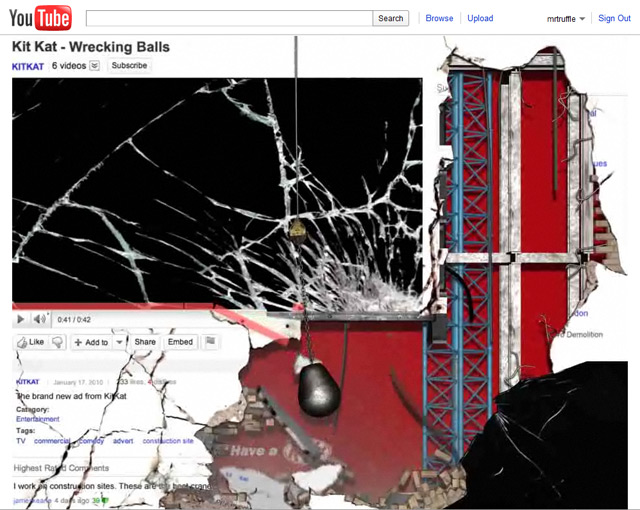The height and width of the screenshot is (510, 640).
Task: Click the Highest Rated Comments heading
Action: (x=61, y=468)
